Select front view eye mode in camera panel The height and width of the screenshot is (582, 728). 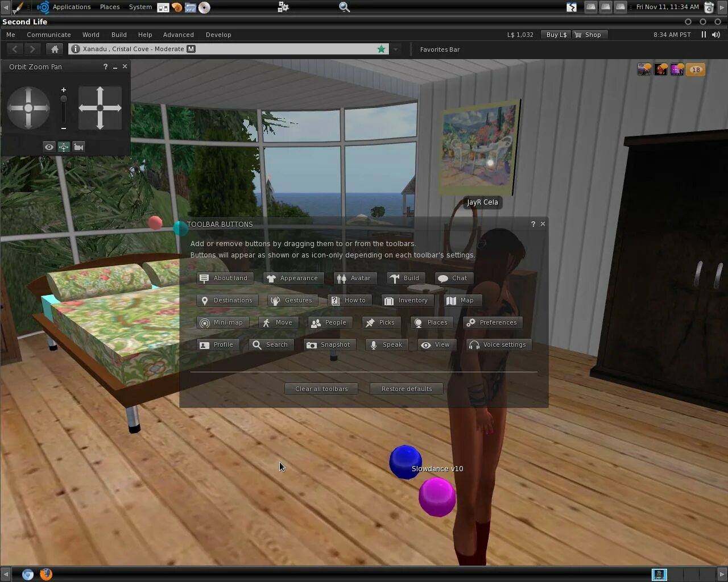49,147
